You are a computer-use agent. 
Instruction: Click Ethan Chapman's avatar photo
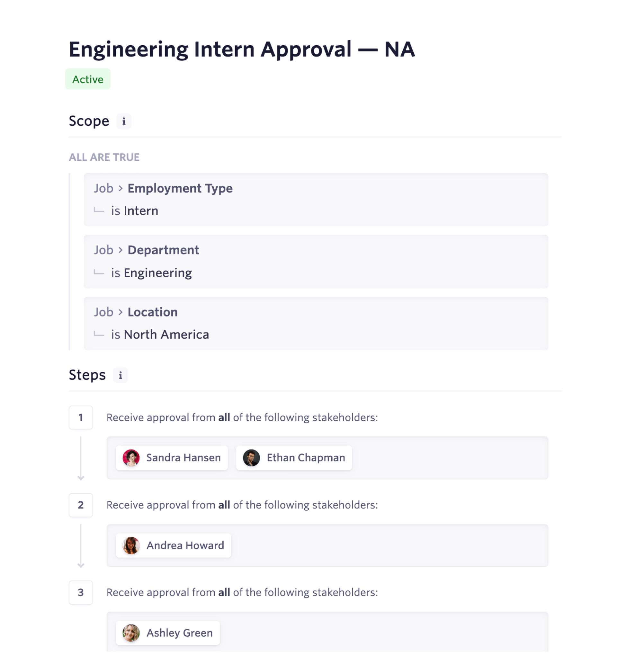pos(251,458)
